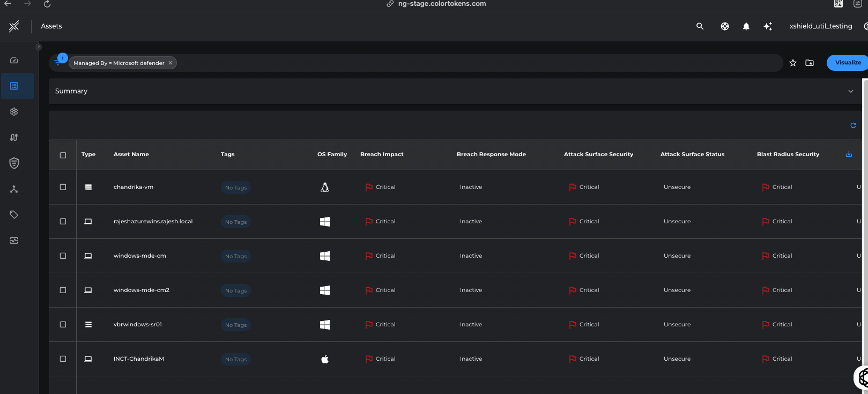Sort by the Breach Impact column header
The width and height of the screenshot is (868, 394).
381,155
